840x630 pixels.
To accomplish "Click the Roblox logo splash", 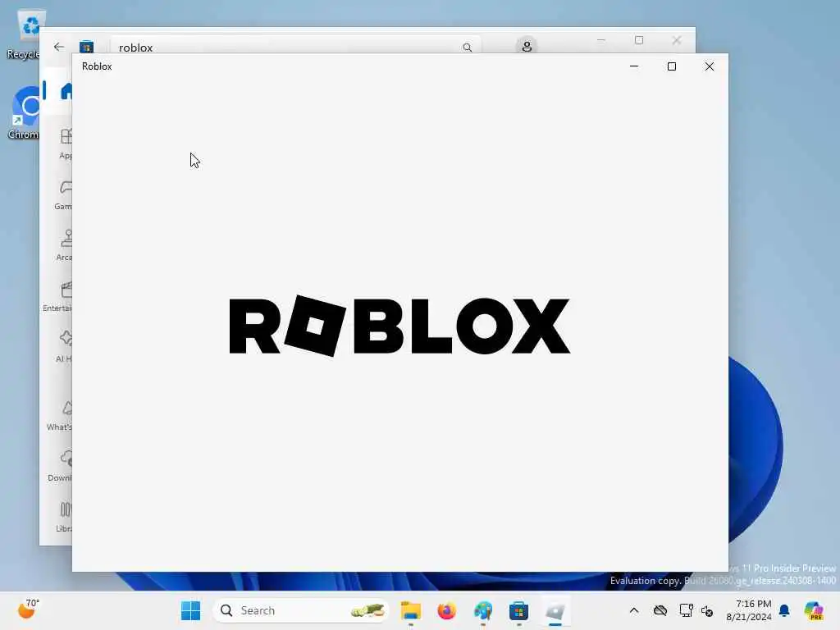I will click(399, 326).
